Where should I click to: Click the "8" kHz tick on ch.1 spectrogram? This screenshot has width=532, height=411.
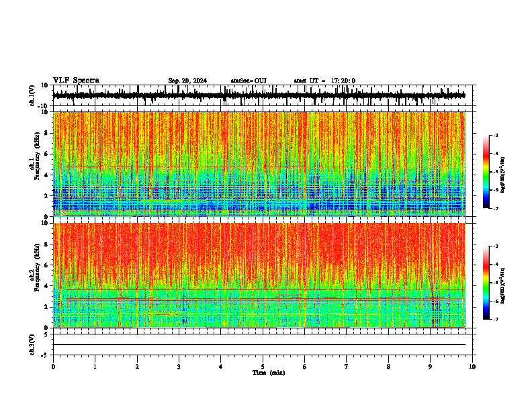(46, 133)
